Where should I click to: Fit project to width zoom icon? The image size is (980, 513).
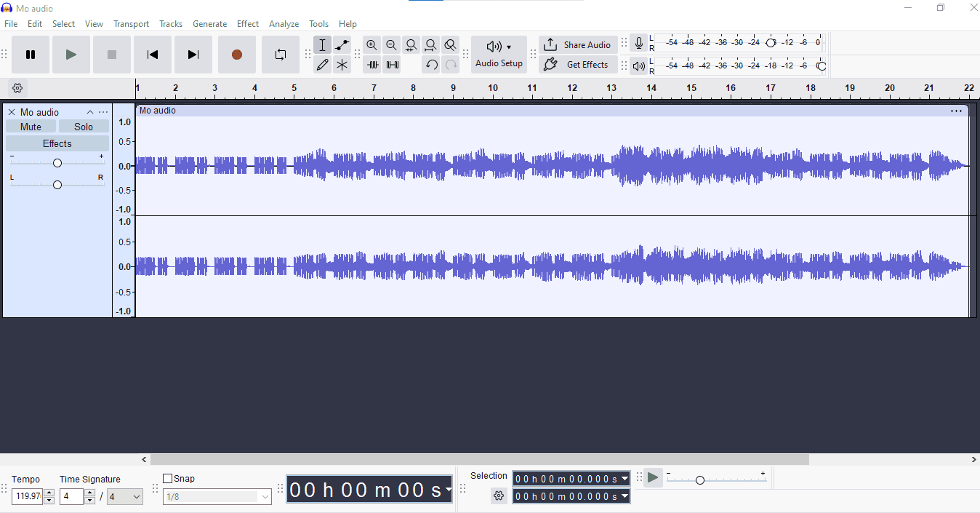pyautogui.click(x=431, y=45)
